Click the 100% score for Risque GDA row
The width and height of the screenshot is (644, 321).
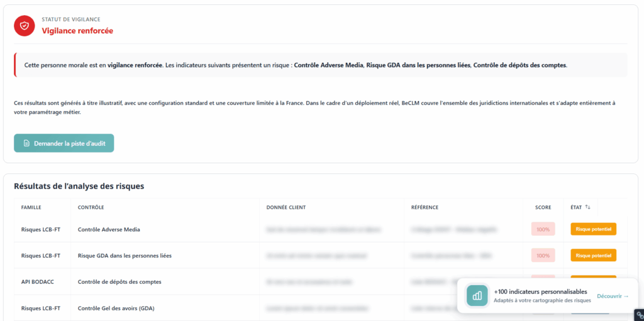[543, 256]
